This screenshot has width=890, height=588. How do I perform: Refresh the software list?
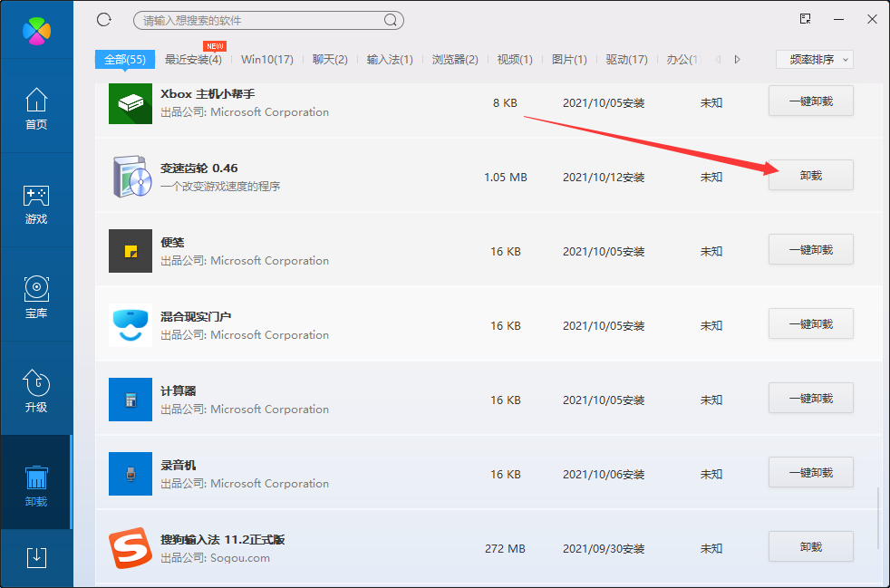tap(104, 20)
